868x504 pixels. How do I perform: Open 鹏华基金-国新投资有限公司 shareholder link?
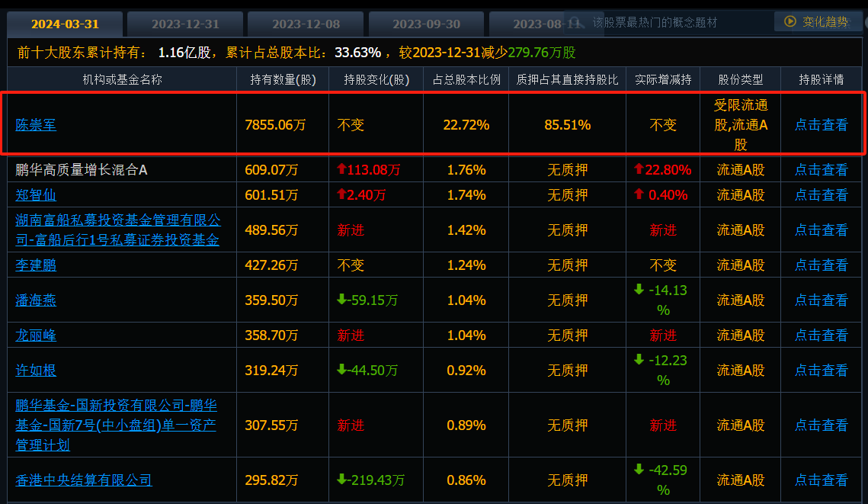tap(117, 425)
